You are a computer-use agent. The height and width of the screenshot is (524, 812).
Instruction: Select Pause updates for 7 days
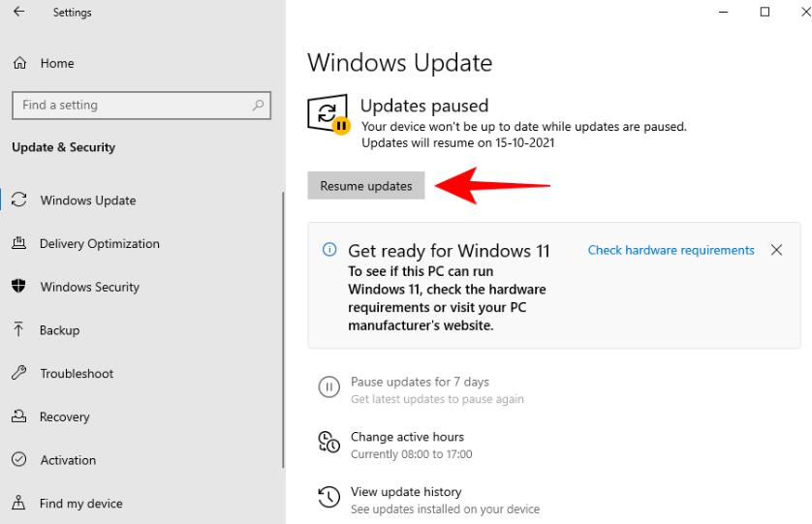pyautogui.click(x=420, y=383)
